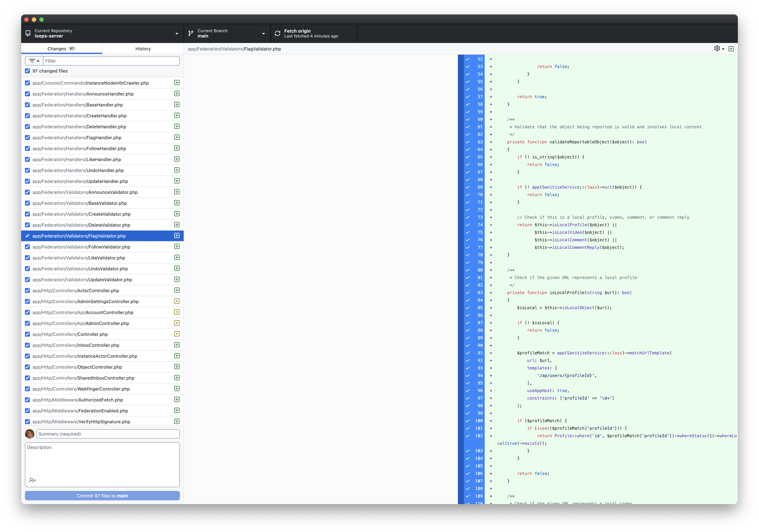759x532 pixels.
Task: Open the Current Repository dropdown
Action: coord(102,33)
